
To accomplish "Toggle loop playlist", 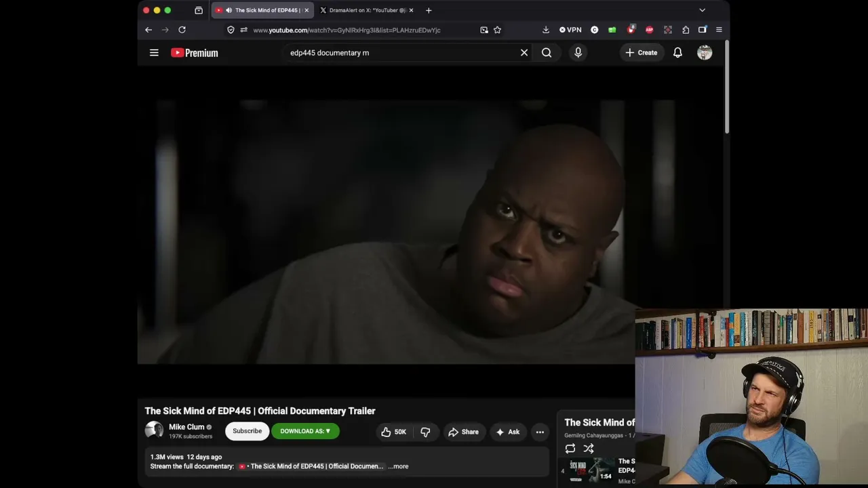I will (x=570, y=449).
